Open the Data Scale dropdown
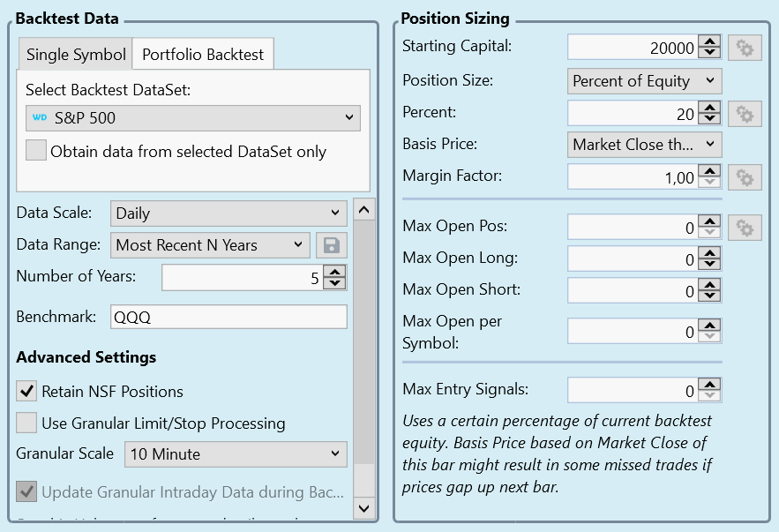Image resolution: width=779 pixels, height=532 pixels. pyautogui.click(x=228, y=214)
